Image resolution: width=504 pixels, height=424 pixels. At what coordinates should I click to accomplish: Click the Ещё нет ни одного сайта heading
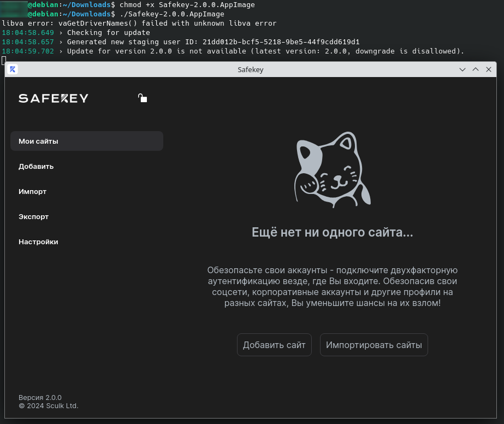click(333, 232)
